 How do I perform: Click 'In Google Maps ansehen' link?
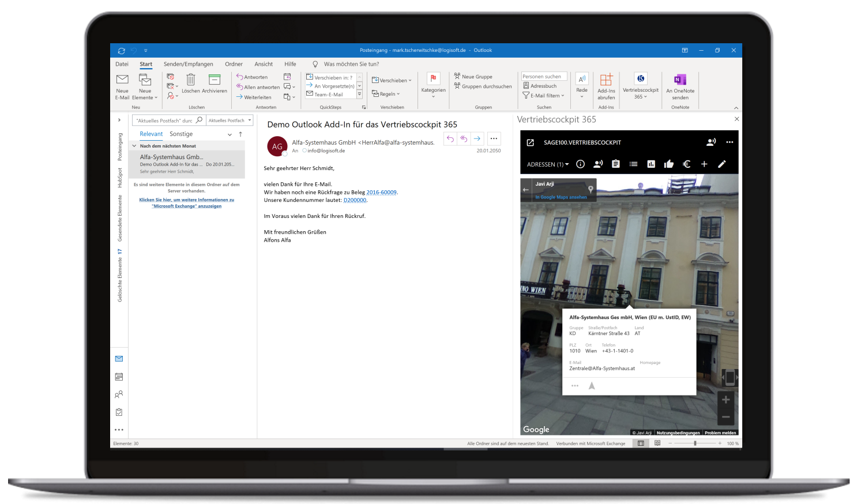[561, 197]
